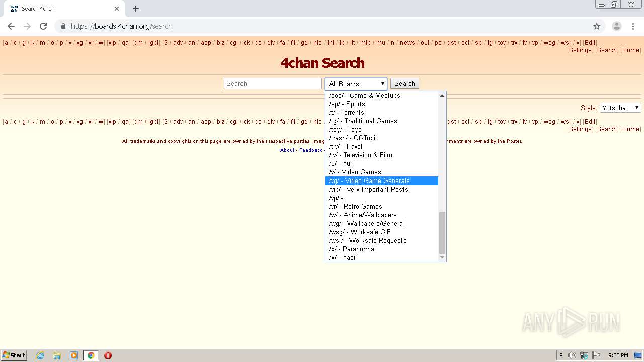This screenshot has height=362, width=644.
Task: Collapse the All Boards dropdown
Action: (356, 84)
